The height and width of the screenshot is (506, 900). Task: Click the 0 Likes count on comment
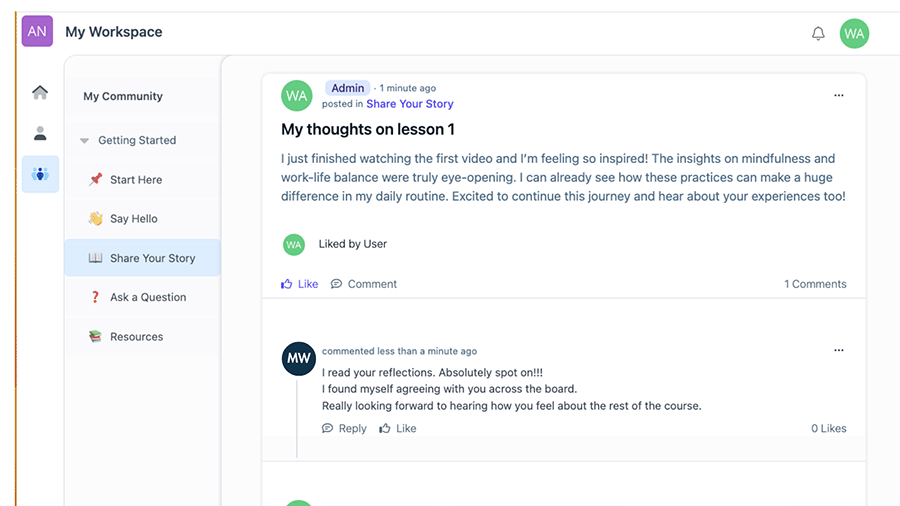(x=828, y=429)
